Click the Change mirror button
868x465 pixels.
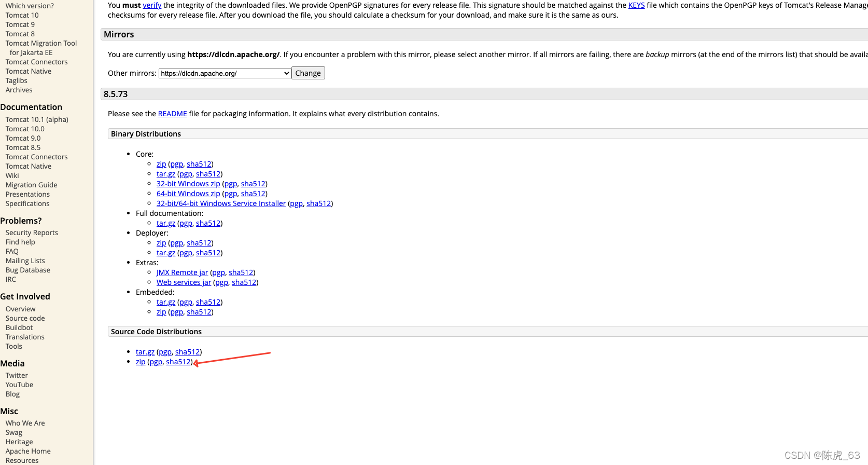click(308, 73)
